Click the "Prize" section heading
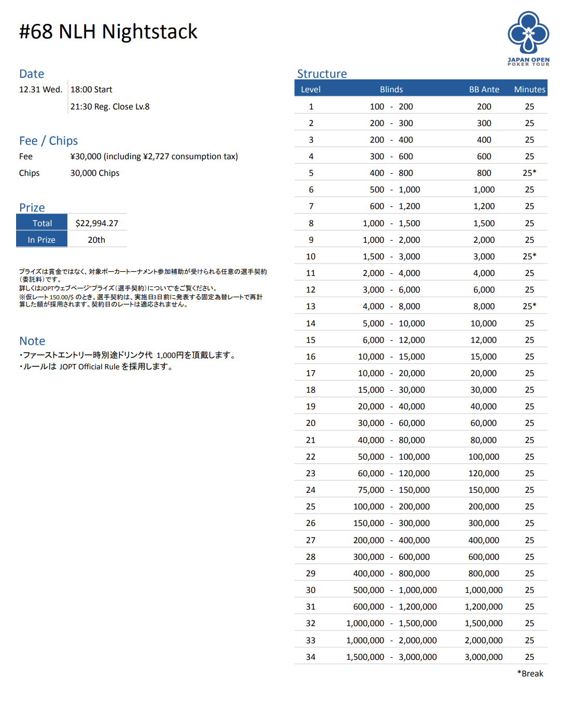Viewport: 588px width, 719px height. point(32,208)
